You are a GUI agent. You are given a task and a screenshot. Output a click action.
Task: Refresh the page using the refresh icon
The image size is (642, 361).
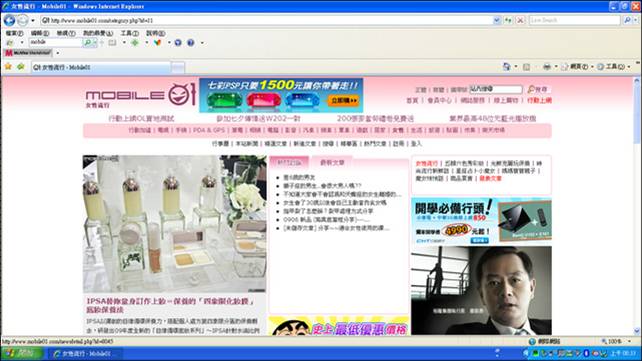[x=509, y=20]
